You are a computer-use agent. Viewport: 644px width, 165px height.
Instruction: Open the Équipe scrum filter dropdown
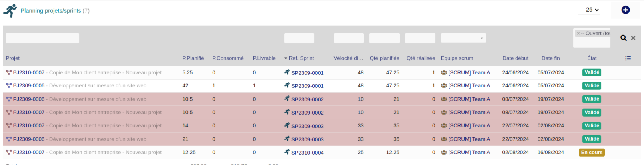click(463, 38)
